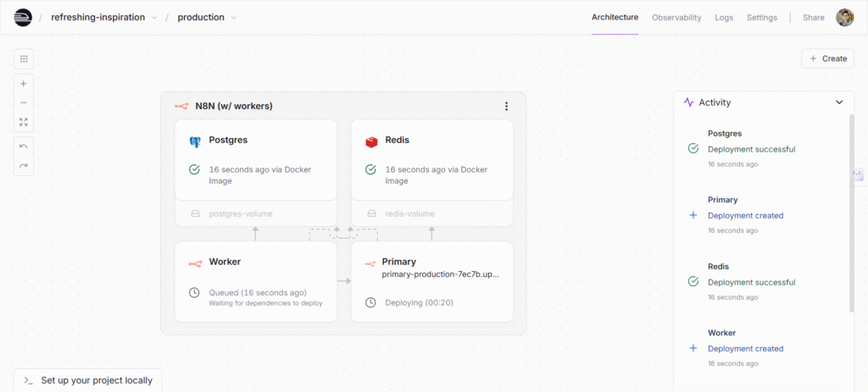Viewport: 868px width, 392px height.
Task: Click the Postgres activity checkmark icon
Action: click(693, 149)
